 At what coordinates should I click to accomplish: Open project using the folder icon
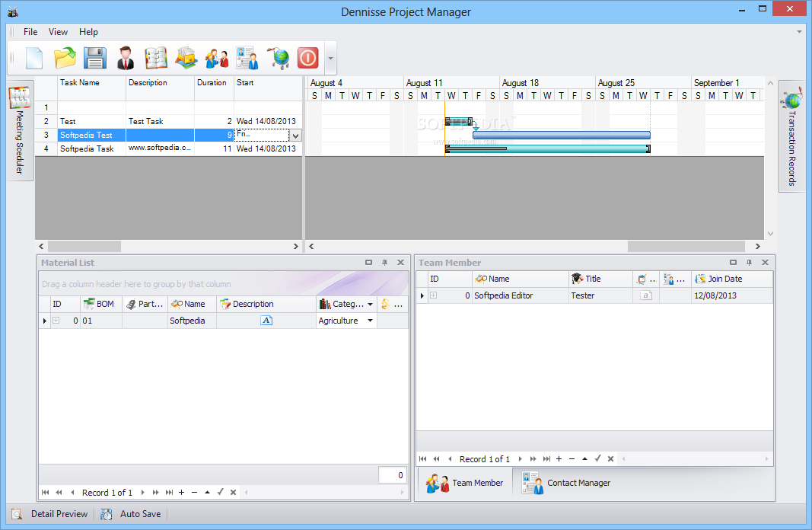65,58
